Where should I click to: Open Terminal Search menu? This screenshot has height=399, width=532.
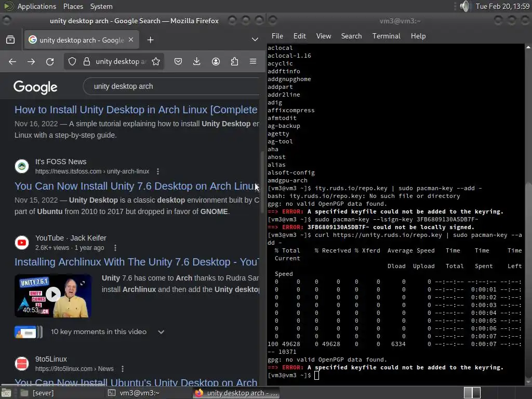click(352, 36)
